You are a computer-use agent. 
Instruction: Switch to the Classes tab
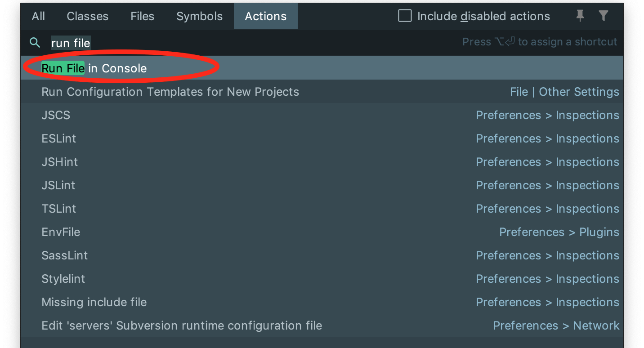pos(88,16)
